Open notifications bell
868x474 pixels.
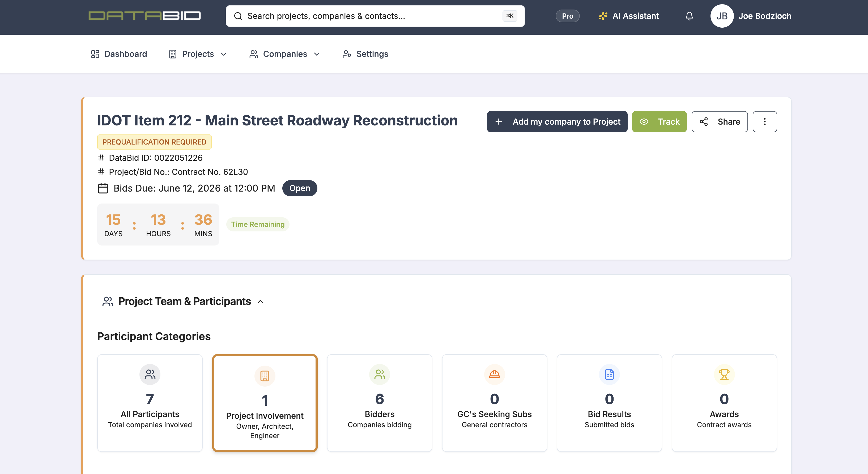pyautogui.click(x=689, y=16)
